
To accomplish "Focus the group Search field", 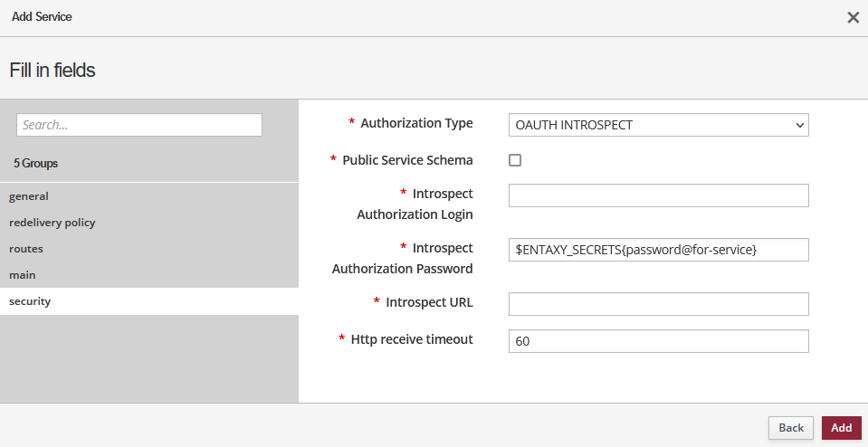I will pyautogui.click(x=139, y=125).
